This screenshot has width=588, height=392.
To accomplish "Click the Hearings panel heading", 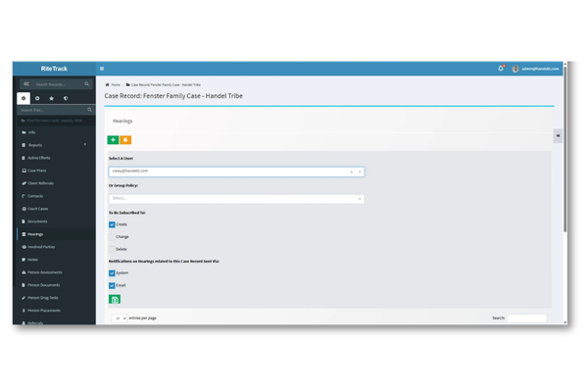I will (x=122, y=122).
